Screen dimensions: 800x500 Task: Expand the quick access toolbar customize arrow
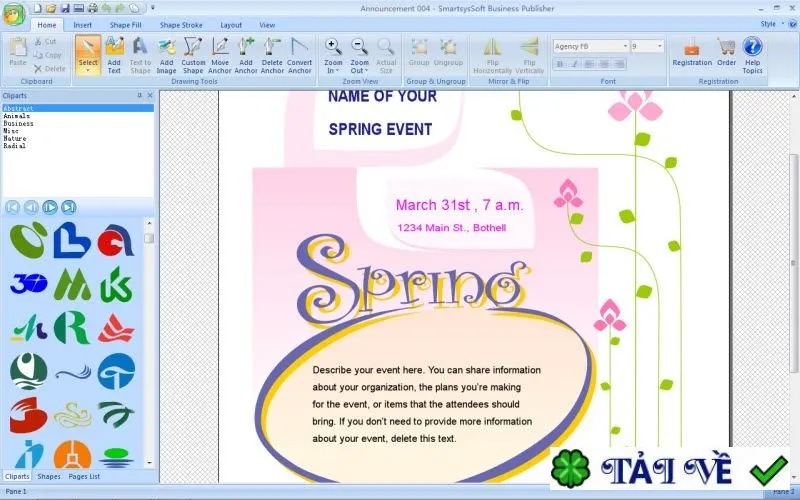[x=153, y=8]
